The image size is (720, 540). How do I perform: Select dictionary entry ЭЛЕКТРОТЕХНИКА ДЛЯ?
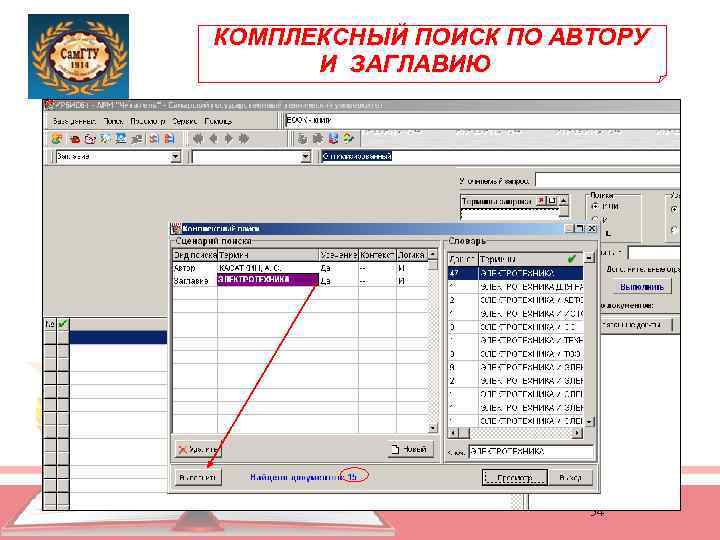(515, 287)
